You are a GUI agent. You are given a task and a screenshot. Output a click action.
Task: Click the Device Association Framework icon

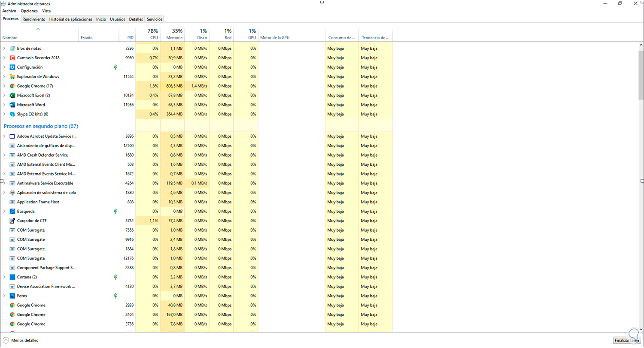tap(12, 287)
